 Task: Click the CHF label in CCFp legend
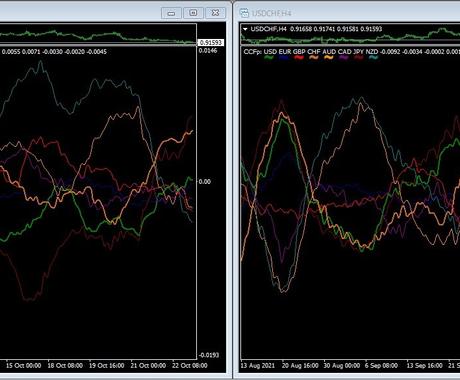tap(314, 52)
